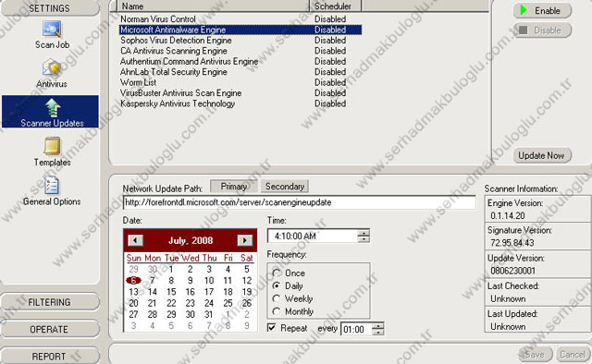This screenshot has width=592, height=364.
Task: Go to next month in calendar
Action: pos(244,240)
